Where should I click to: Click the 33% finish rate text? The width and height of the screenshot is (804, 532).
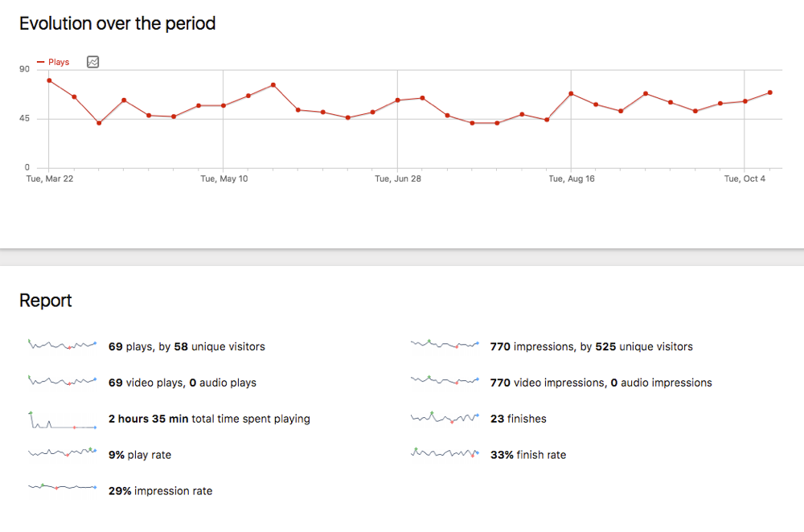(x=527, y=455)
